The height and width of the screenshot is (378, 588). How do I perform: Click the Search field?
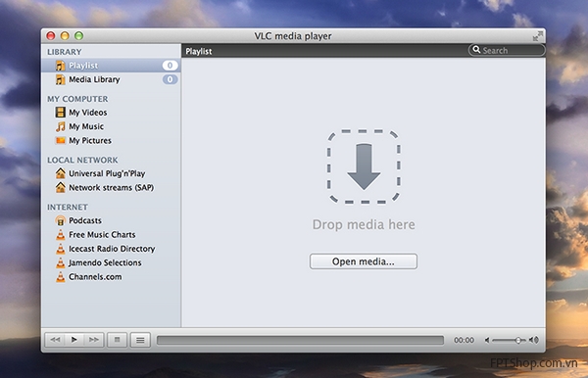507,50
